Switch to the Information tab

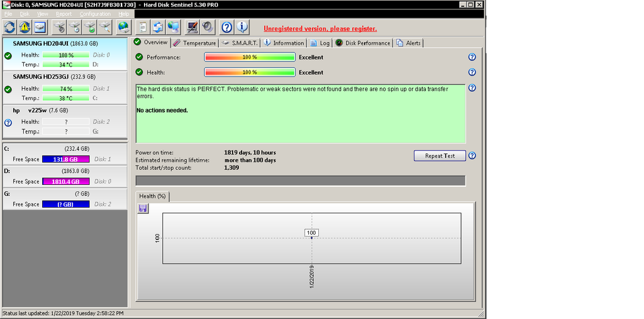coord(284,43)
